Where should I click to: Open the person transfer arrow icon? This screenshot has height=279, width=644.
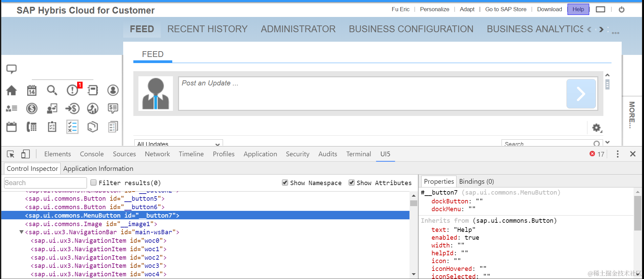[x=52, y=108]
